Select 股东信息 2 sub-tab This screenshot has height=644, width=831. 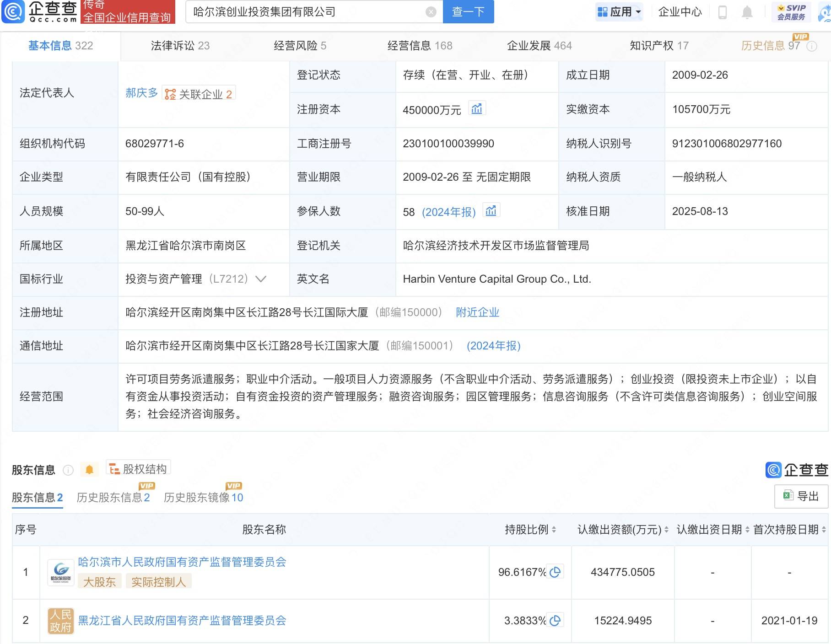pyautogui.click(x=38, y=498)
